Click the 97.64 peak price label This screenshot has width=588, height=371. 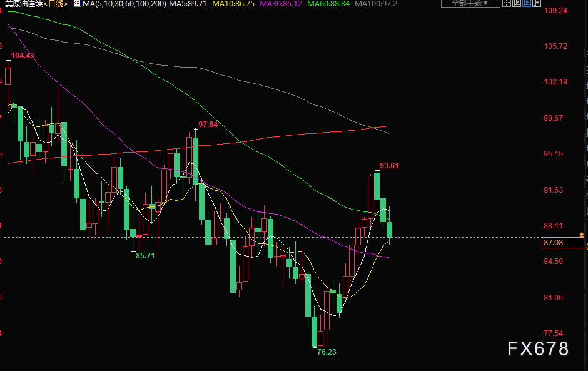click(208, 124)
